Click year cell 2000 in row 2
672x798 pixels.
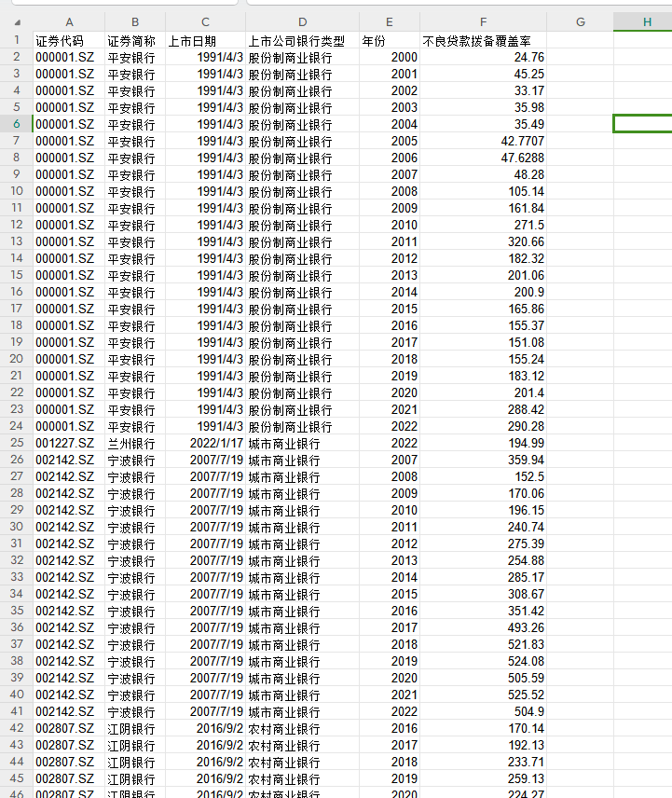pos(390,57)
